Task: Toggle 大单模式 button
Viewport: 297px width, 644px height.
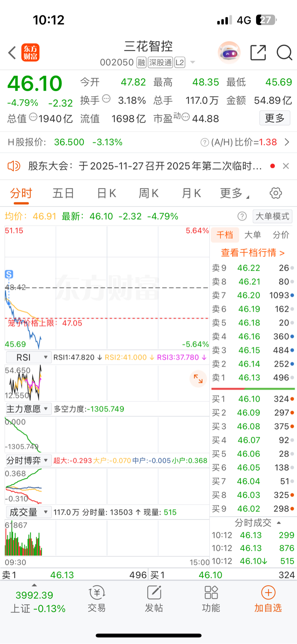Action: click(273, 216)
